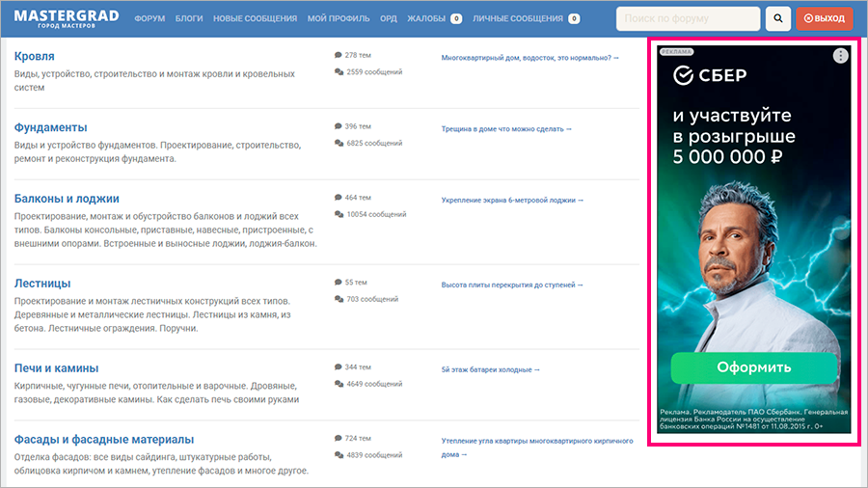Open topic Трещина в доме что можно сделать
868x488 pixels.
[x=505, y=129]
